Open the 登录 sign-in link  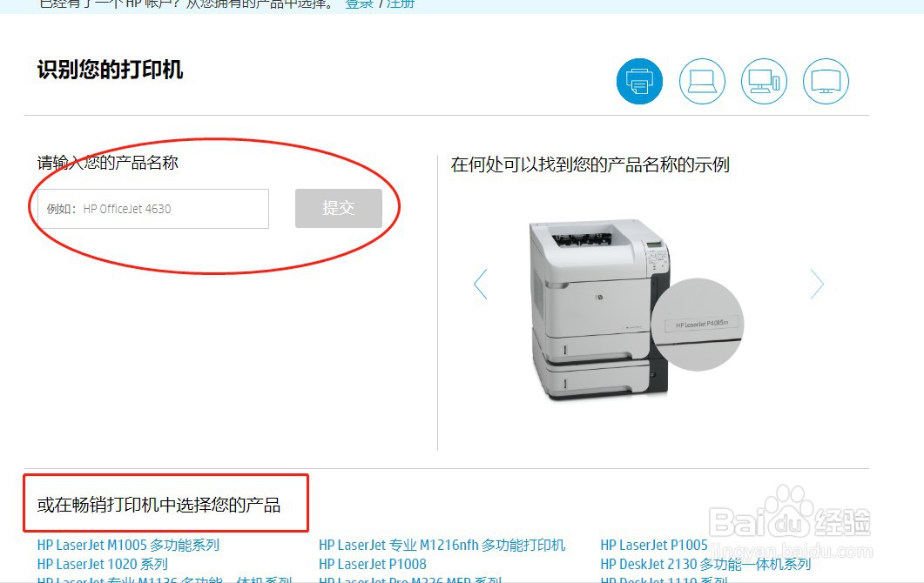coord(359,4)
